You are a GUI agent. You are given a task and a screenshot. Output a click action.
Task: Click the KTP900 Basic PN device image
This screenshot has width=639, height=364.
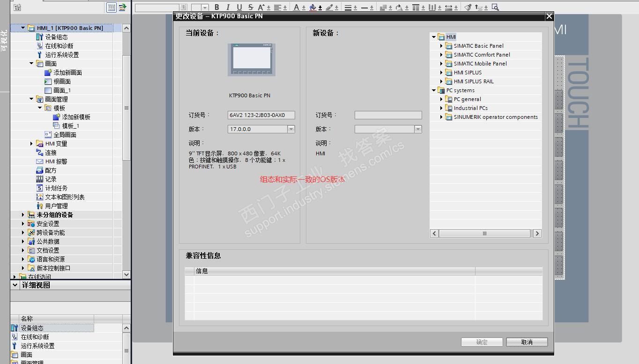coord(252,59)
